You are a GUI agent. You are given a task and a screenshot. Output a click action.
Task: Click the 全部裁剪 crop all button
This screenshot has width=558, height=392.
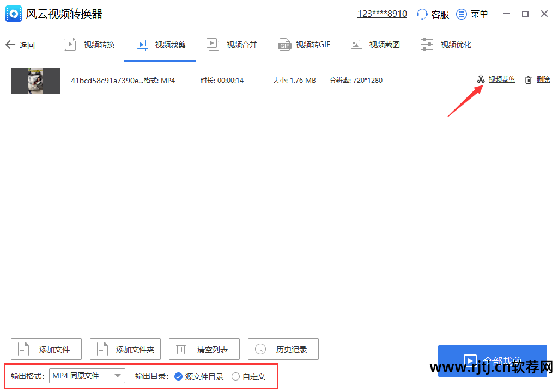pos(492,360)
